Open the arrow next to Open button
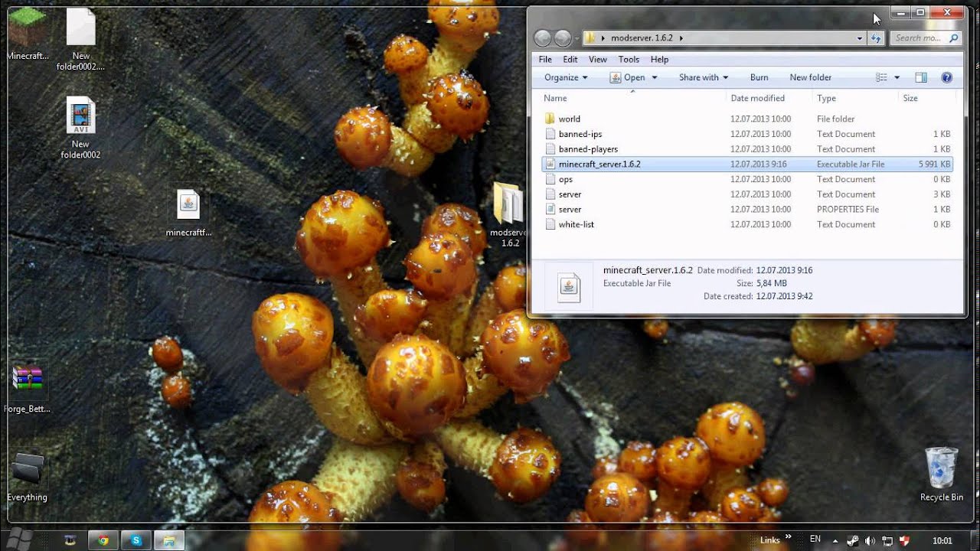 [655, 77]
